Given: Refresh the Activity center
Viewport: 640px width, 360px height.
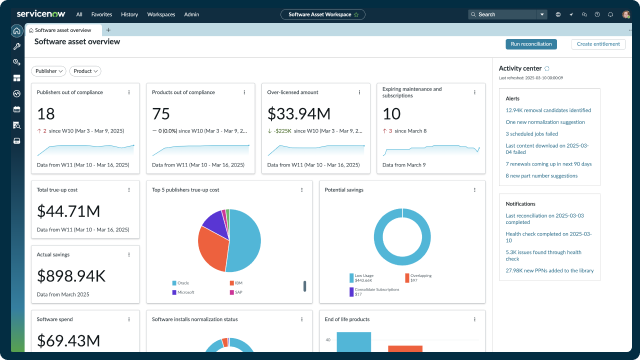Looking at the screenshot, I should 547,69.
